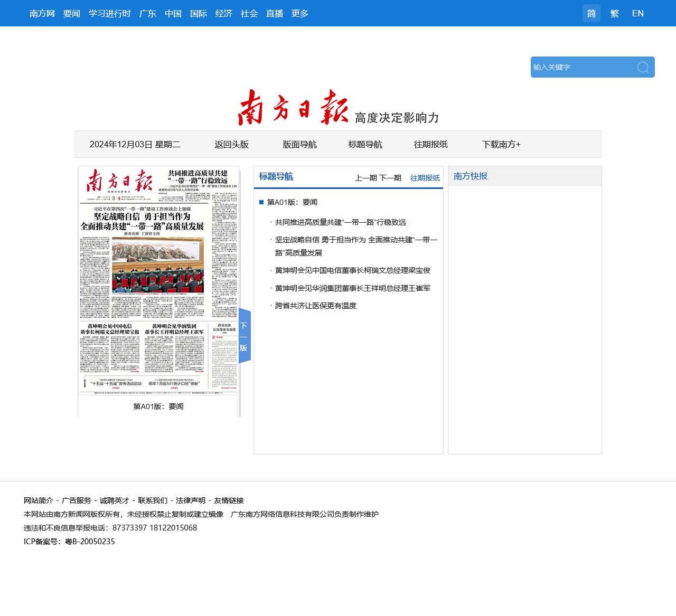Open 南方网 in top navigation
This screenshot has width=676, height=616.
click(42, 13)
